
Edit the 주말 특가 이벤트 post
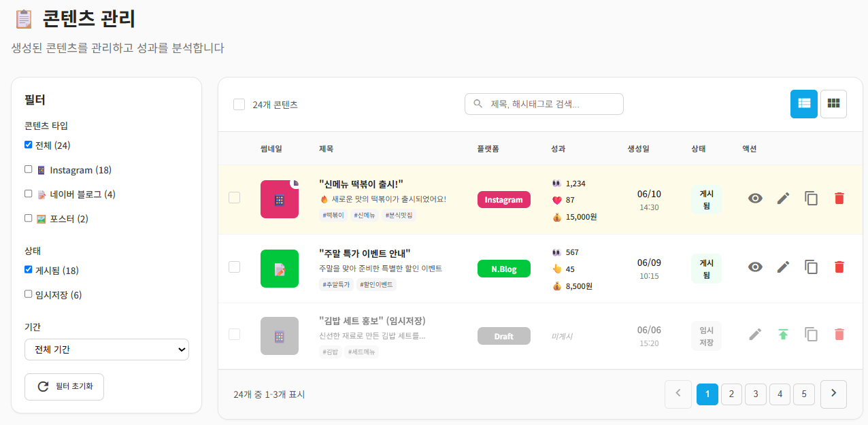tap(783, 267)
